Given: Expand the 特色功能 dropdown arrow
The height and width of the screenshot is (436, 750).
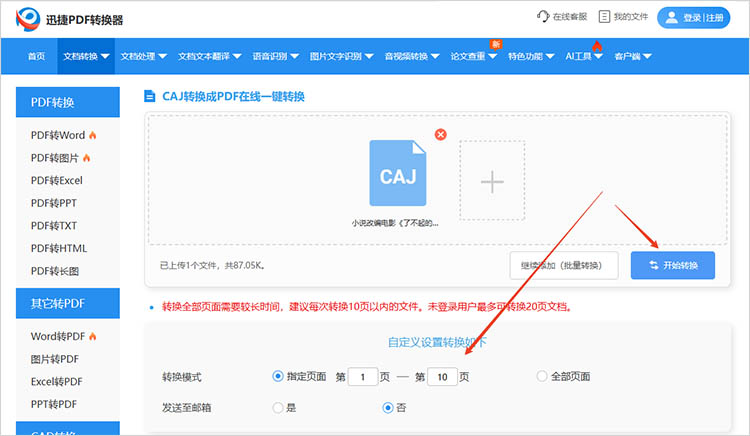Looking at the screenshot, I should pos(550,56).
